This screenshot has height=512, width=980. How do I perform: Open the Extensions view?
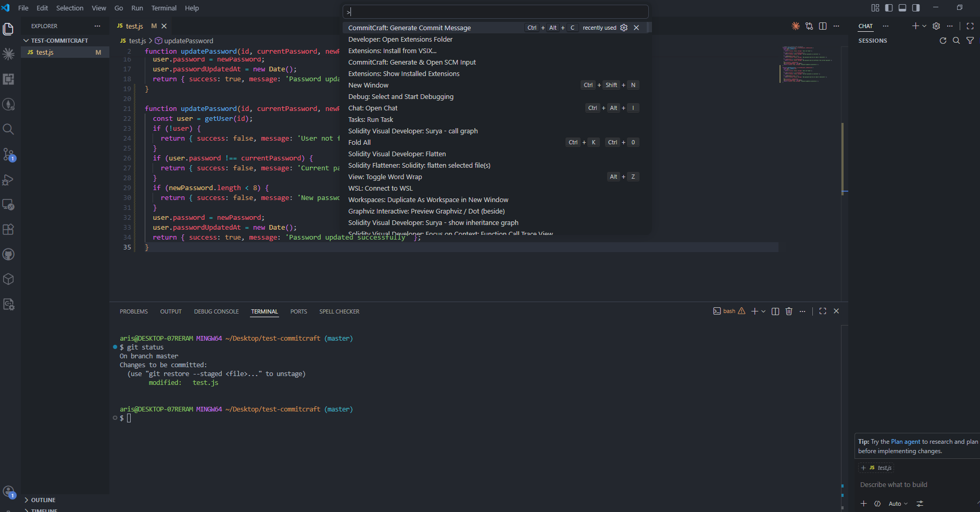(x=8, y=229)
